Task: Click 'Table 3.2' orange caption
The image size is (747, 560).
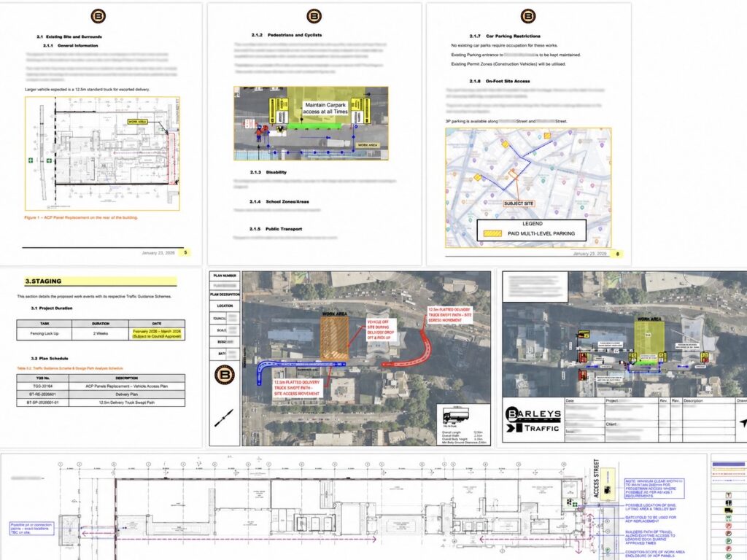Action: [x=70, y=368]
